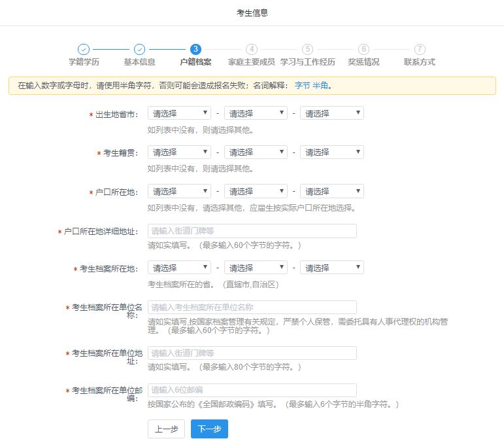Viewport: 504px width, 443px height.
Task: Open the third 户口所在地 district dropdown
Action: tap(331, 192)
